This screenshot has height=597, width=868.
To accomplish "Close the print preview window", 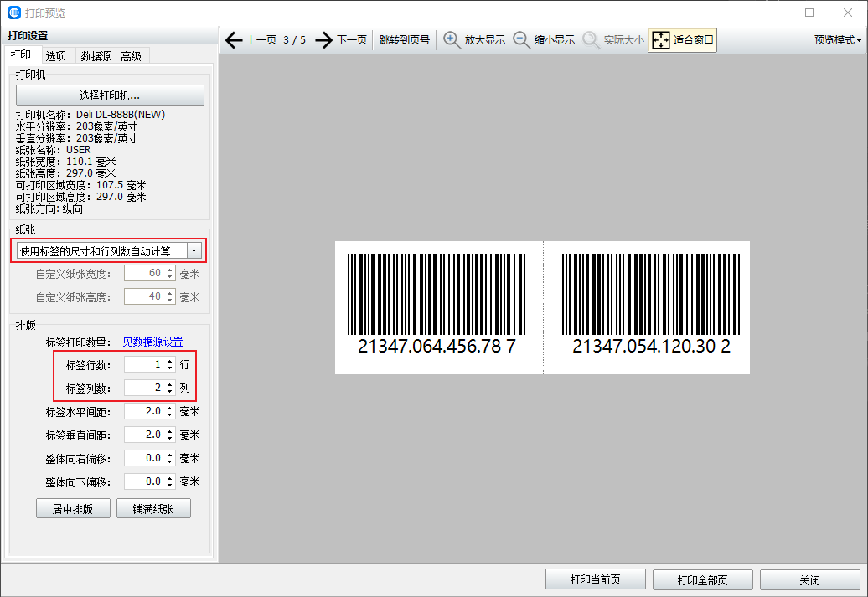I will point(848,13).
